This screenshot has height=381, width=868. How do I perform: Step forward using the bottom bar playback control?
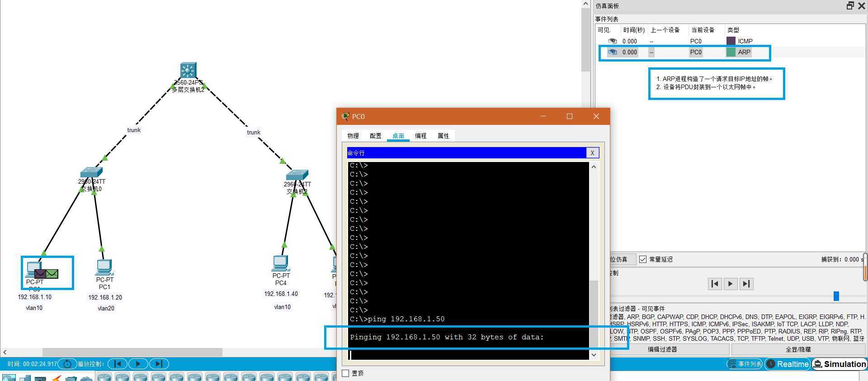[159, 364]
